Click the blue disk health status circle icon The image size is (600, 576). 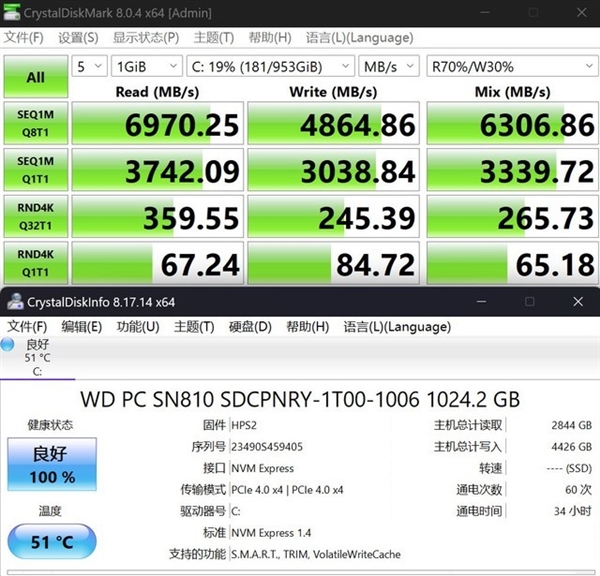click(8, 345)
